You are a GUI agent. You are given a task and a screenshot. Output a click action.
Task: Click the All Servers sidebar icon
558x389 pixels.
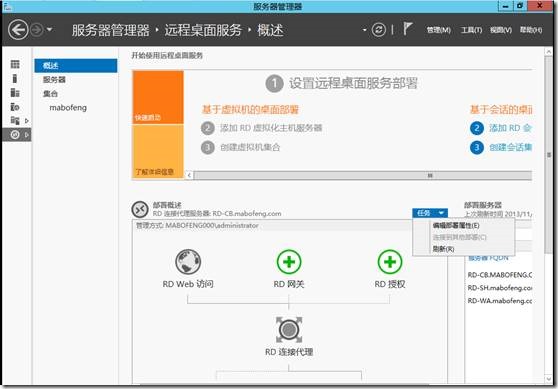(x=15, y=93)
